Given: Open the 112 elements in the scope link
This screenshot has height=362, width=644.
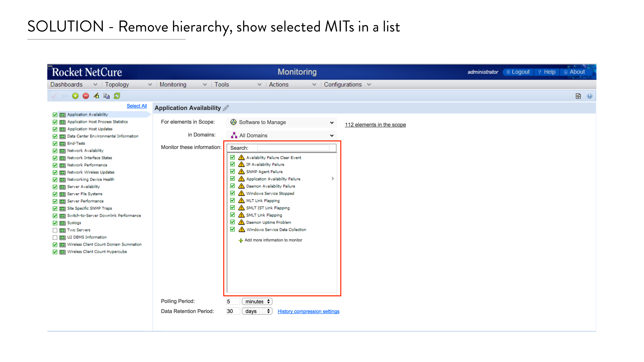Looking at the screenshot, I should coord(375,125).
